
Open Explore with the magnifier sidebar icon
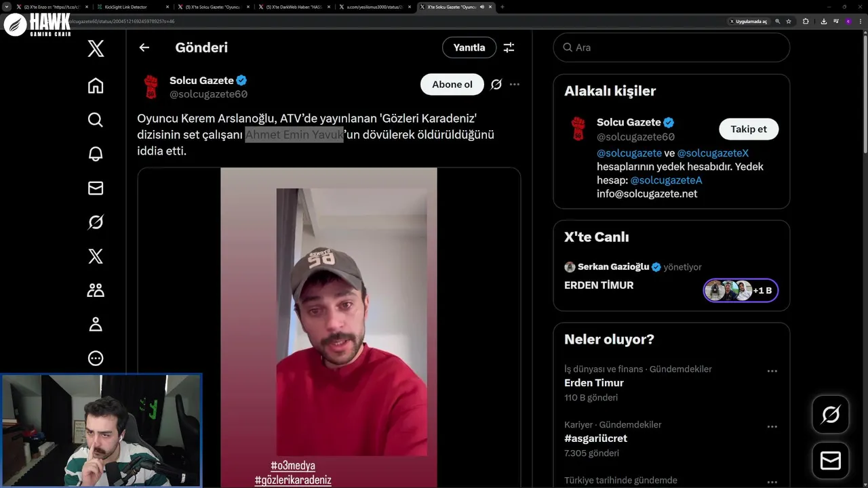point(96,120)
